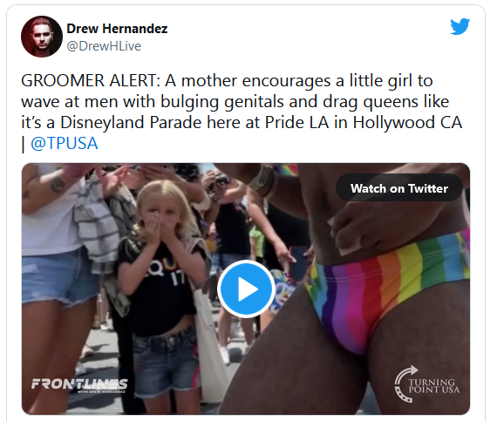Click the Twitter bird logo
Viewport: 504px width, 421px height.
460,26
